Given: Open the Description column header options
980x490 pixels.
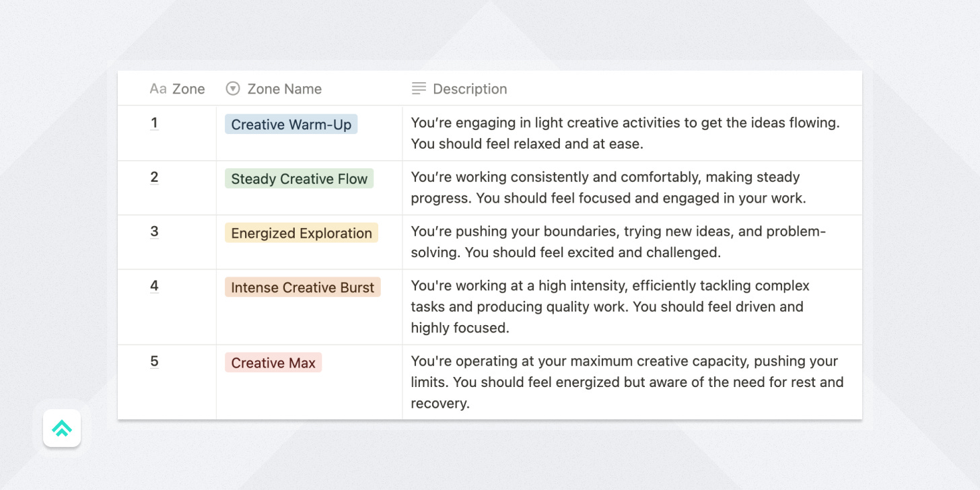Looking at the screenshot, I should [469, 88].
